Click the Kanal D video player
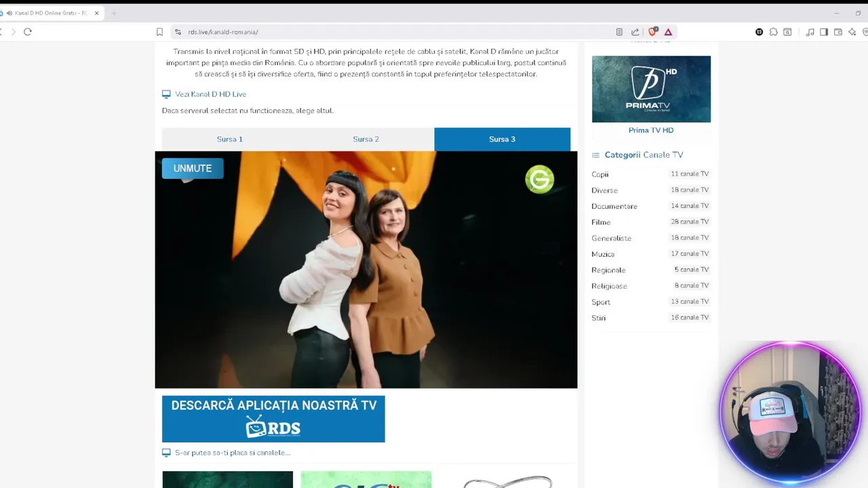 point(366,270)
